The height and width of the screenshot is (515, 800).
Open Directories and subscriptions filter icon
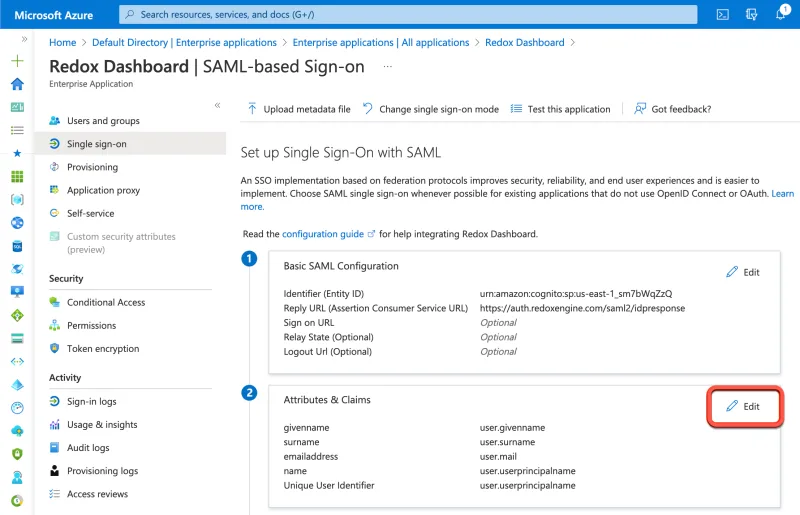pyautogui.click(x=751, y=14)
